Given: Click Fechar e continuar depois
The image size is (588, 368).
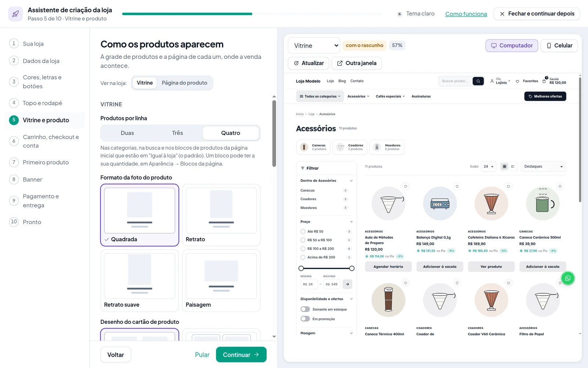Looking at the screenshot, I should [x=537, y=14].
